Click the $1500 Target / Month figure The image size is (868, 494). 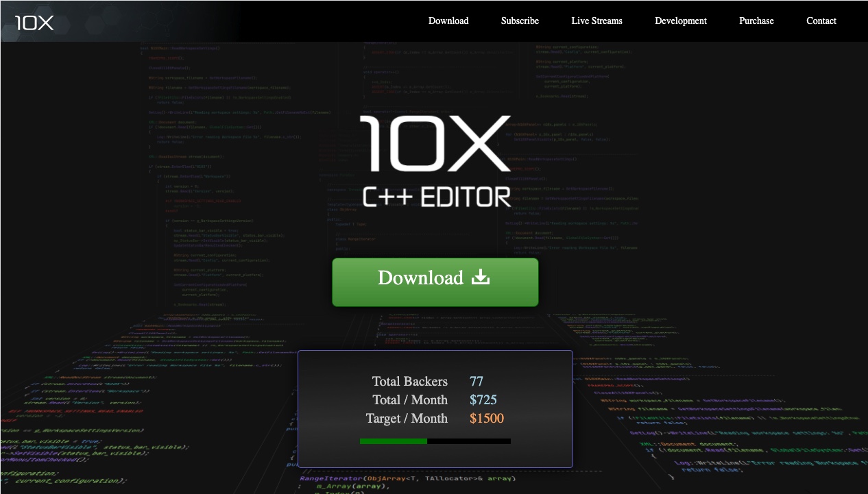point(486,418)
